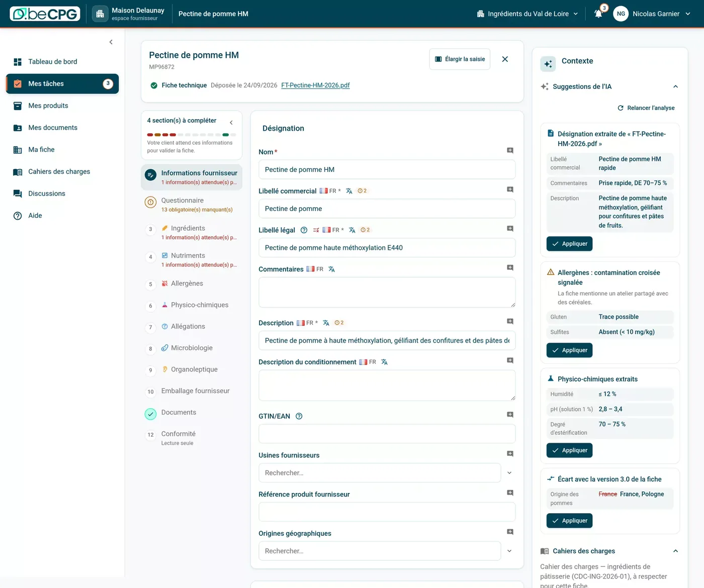Focus the Référence produit fournisseur field

click(x=387, y=512)
